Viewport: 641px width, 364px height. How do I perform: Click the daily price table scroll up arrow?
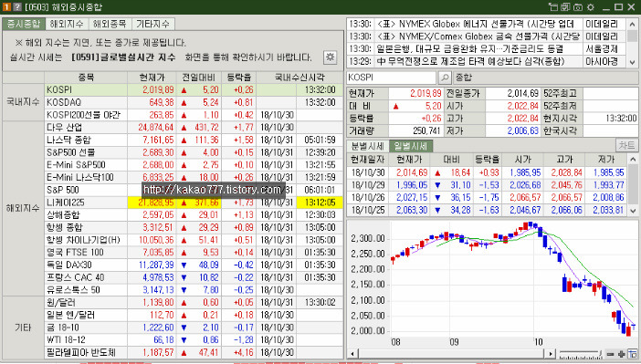pos(633,159)
